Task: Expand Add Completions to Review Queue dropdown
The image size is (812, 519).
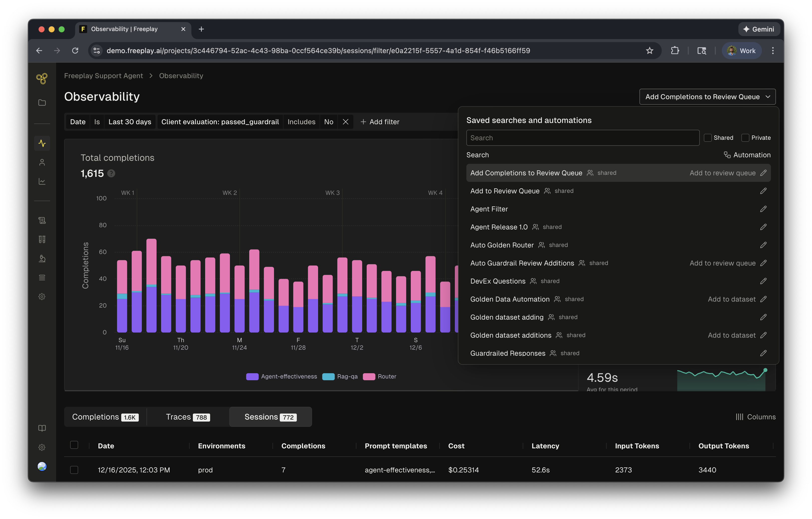Action: (707, 97)
